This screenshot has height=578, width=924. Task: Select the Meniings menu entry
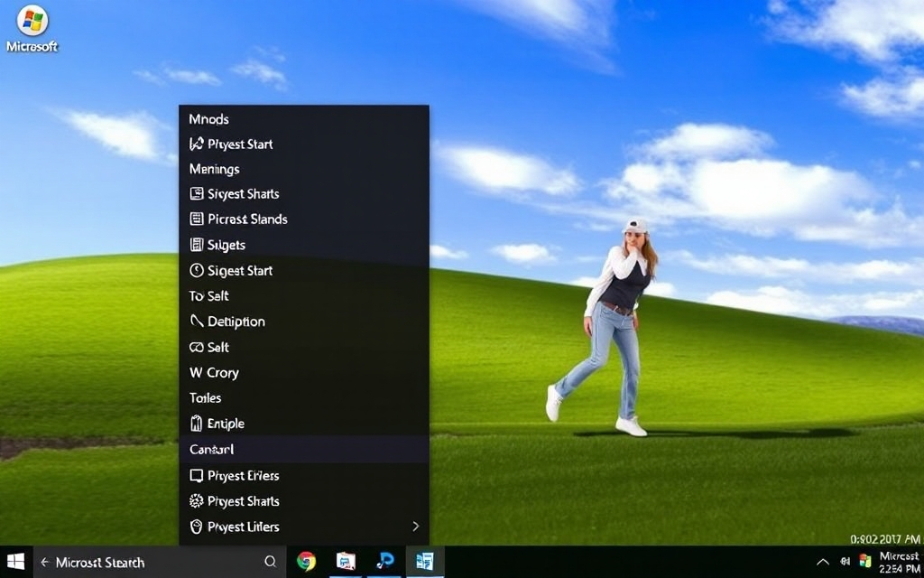[x=304, y=169]
